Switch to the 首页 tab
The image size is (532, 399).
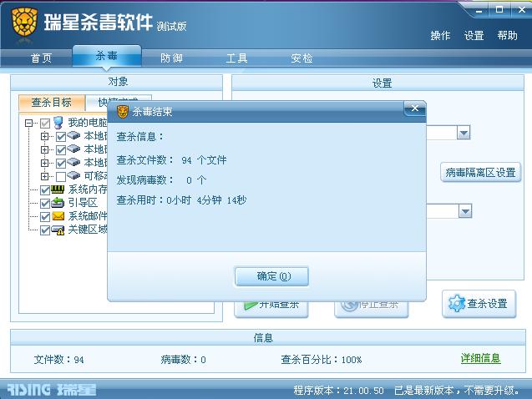click(x=42, y=58)
